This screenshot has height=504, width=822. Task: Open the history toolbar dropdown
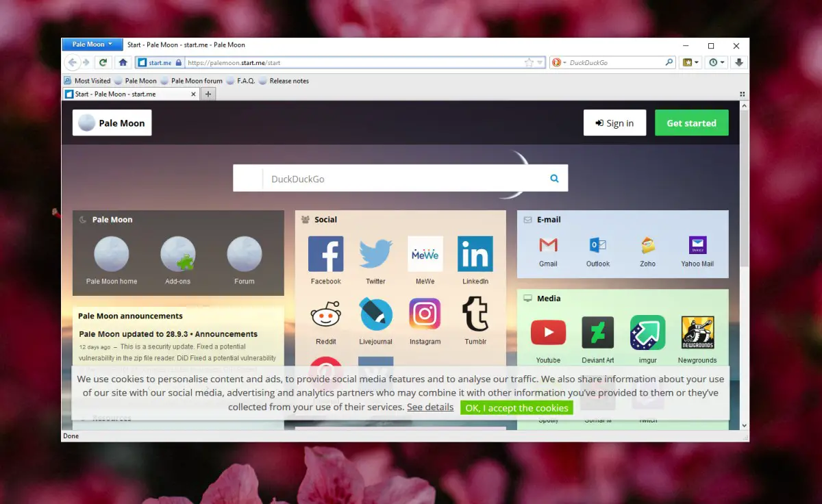point(717,62)
